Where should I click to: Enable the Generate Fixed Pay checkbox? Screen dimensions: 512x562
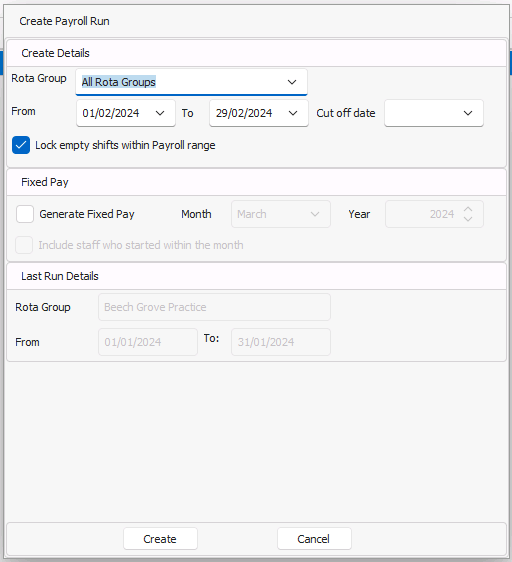(25, 214)
